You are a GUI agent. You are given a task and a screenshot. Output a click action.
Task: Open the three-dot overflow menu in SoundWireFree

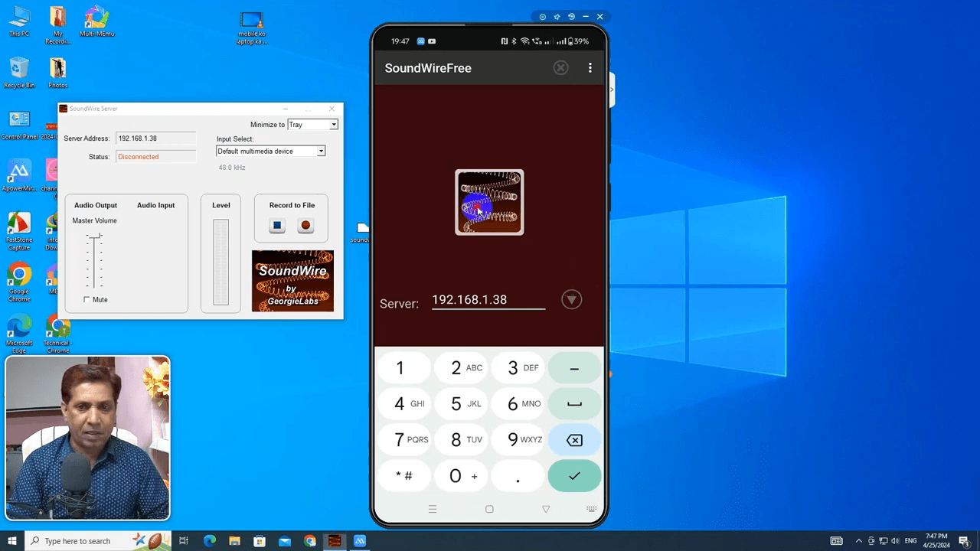click(x=590, y=68)
